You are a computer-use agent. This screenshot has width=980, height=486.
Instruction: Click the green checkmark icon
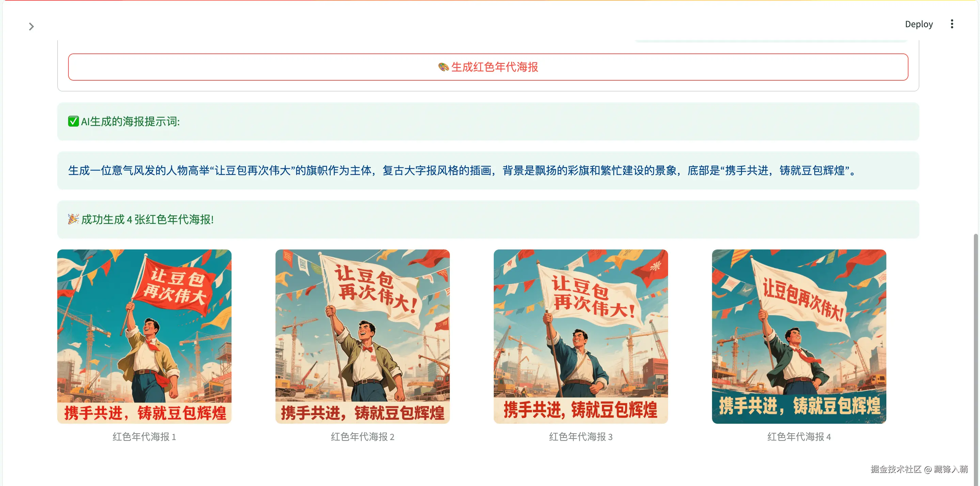(x=74, y=121)
